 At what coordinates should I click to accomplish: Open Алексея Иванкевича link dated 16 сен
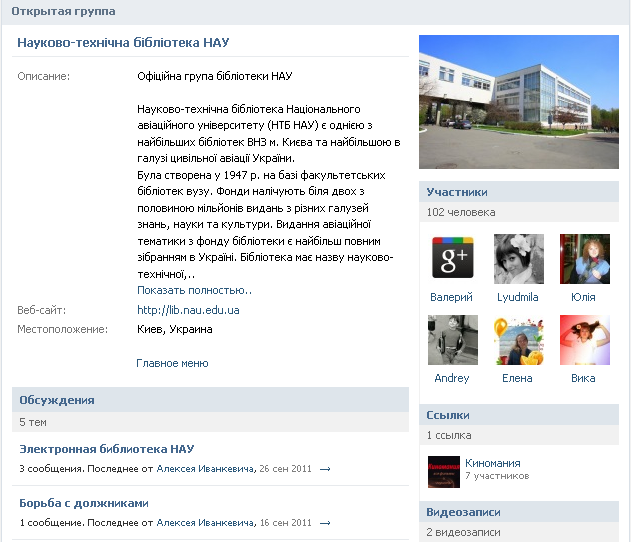(x=205, y=523)
